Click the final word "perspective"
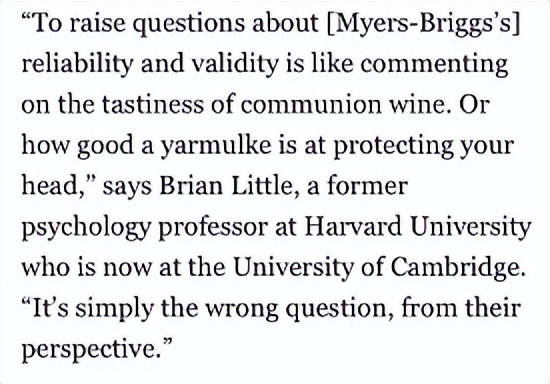This screenshot has height=384, width=550. pyautogui.click(x=89, y=351)
